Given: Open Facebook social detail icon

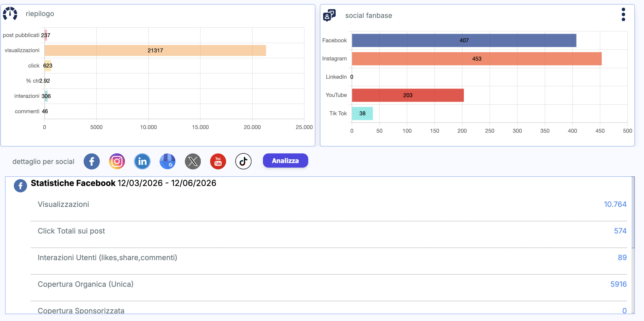Looking at the screenshot, I should (92, 161).
